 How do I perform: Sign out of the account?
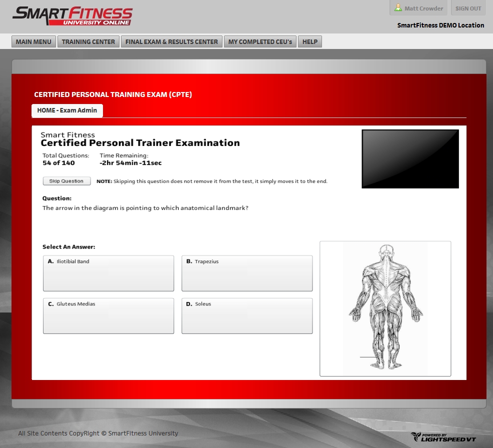coord(468,8)
